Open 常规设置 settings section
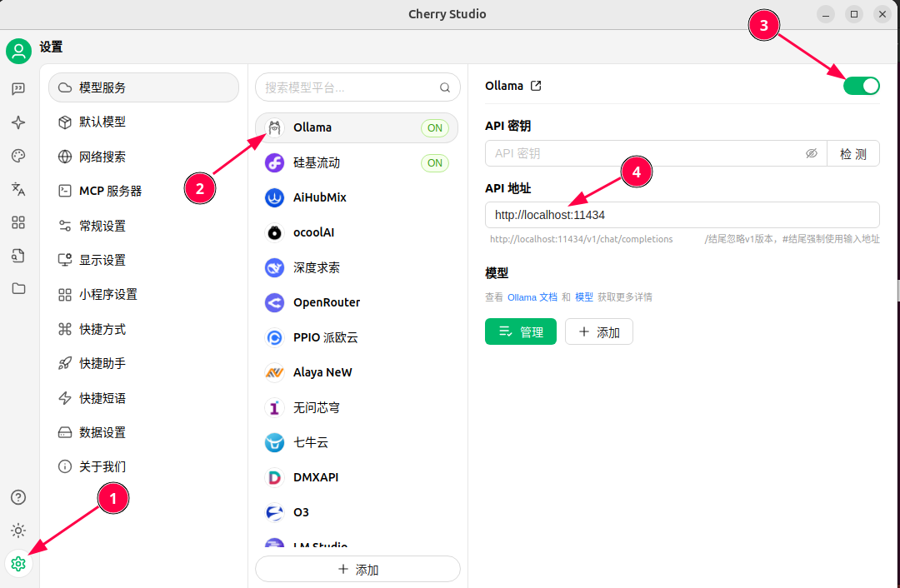The image size is (900, 588). coord(143,226)
